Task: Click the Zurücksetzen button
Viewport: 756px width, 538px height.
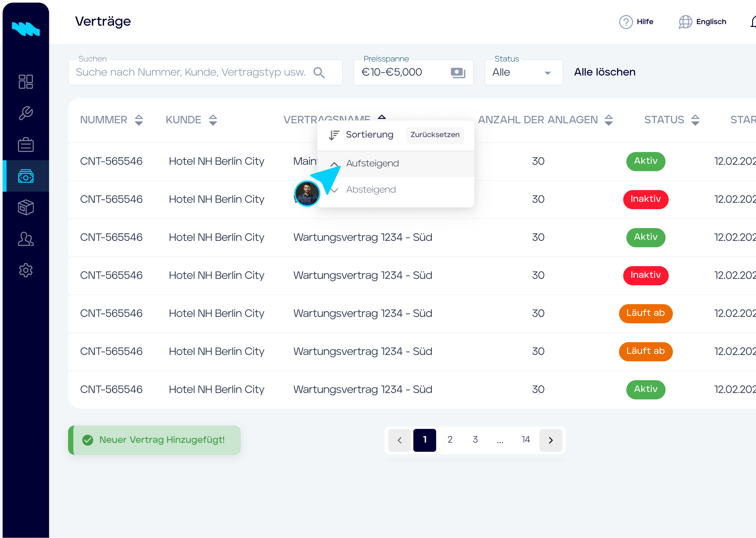Action: [435, 135]
